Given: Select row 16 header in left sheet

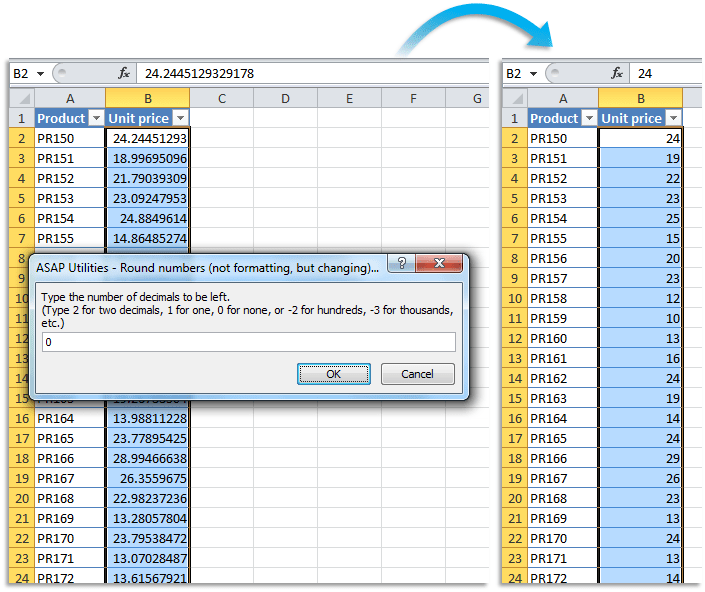Looking at the screenshot, I should click(22, 418).
